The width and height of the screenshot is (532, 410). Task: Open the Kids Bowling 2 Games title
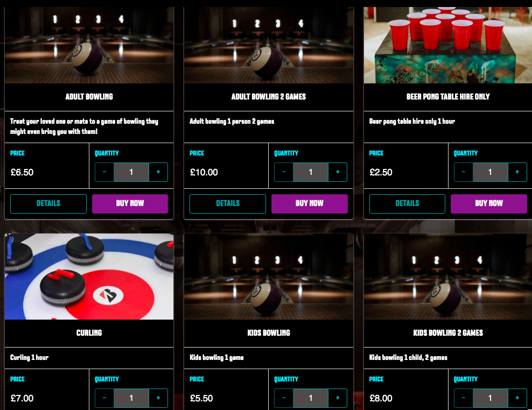coord(448,333)
